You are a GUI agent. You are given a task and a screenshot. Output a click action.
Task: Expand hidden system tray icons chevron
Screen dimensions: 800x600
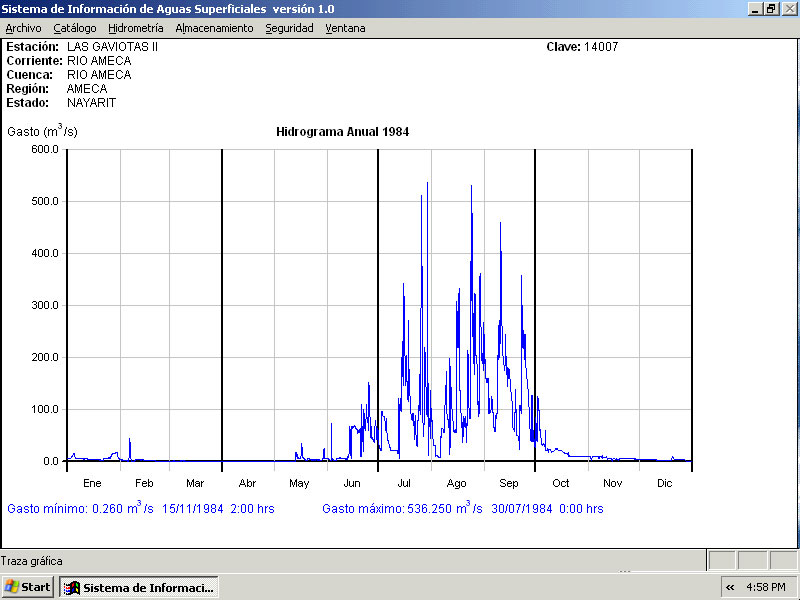tap(730, 587)
